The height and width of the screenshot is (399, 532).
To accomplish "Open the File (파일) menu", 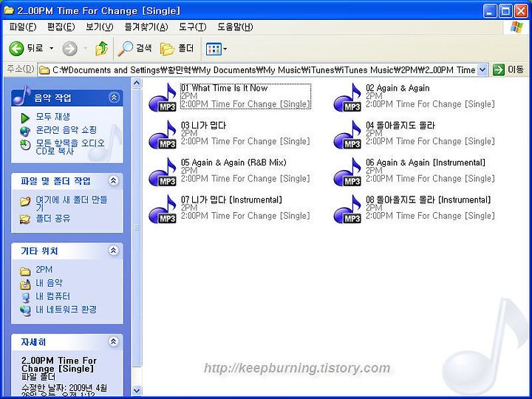I will click(x=23, y=27).
